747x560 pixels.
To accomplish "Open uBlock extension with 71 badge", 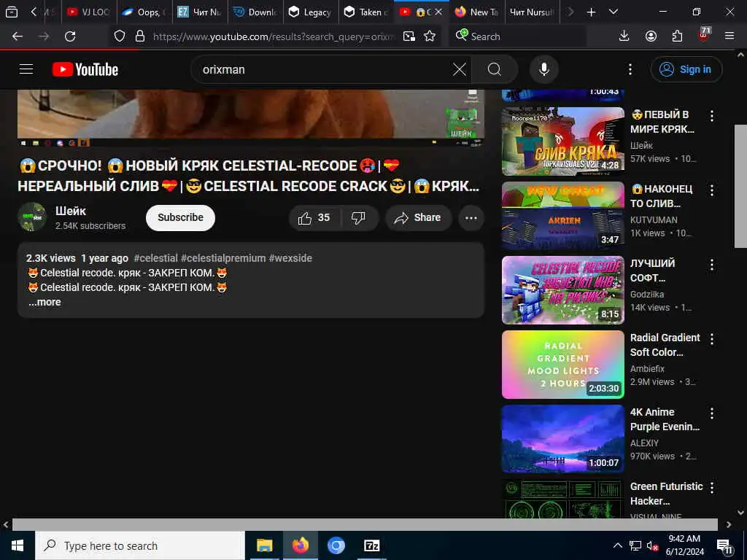I will (x=704, y=35).
